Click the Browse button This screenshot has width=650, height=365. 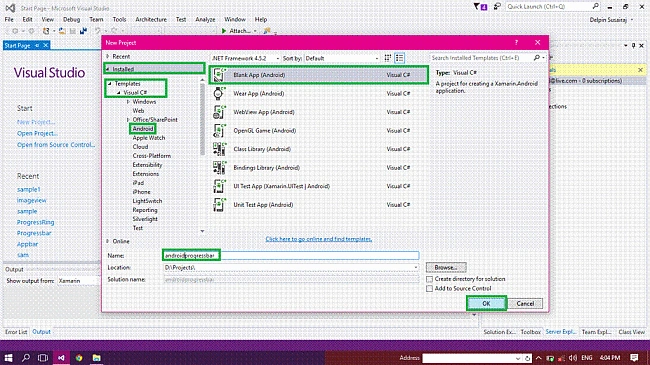446,268
